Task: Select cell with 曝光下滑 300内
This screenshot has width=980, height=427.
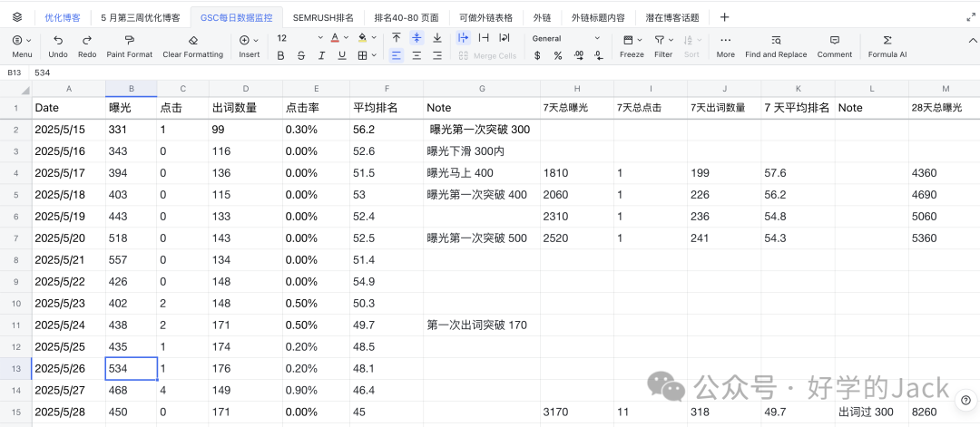Action: pyautogui.click(x=482, y=151)
